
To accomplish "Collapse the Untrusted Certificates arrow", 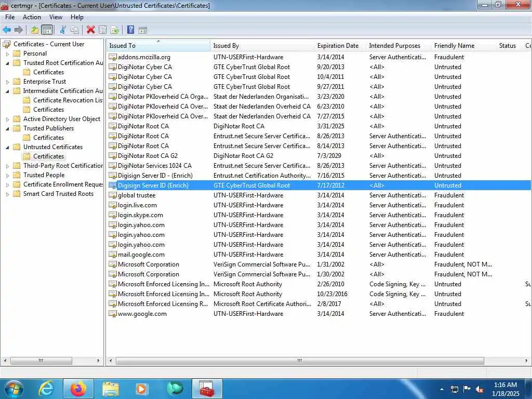I will point(7,147).
